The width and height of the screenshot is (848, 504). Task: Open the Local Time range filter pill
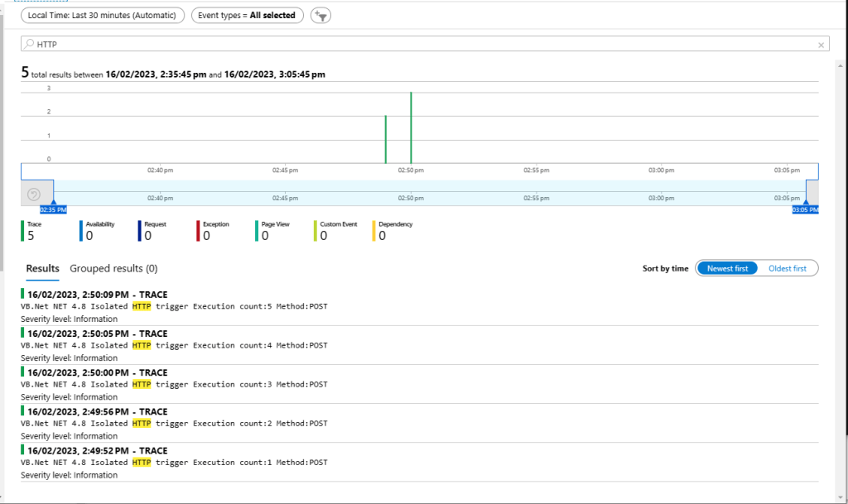coord(103,16)
